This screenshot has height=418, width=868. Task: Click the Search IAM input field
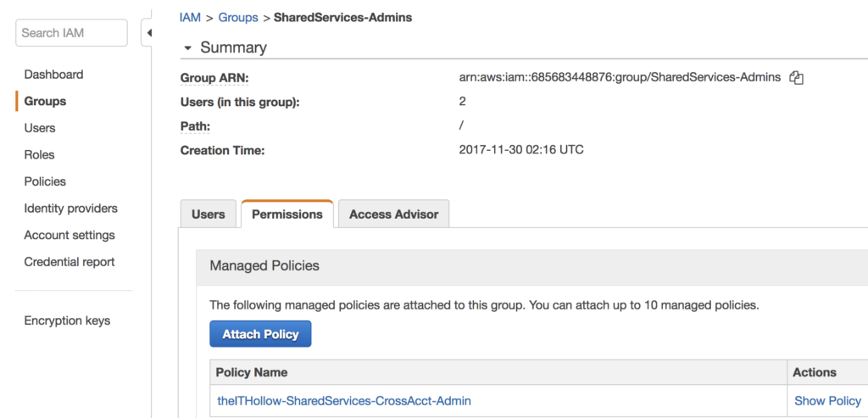71,33
